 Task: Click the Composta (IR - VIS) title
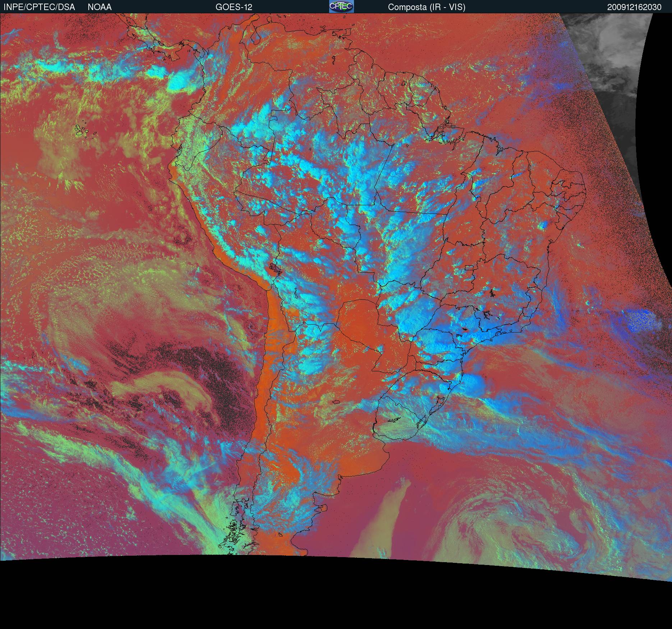tap(427, 7)
